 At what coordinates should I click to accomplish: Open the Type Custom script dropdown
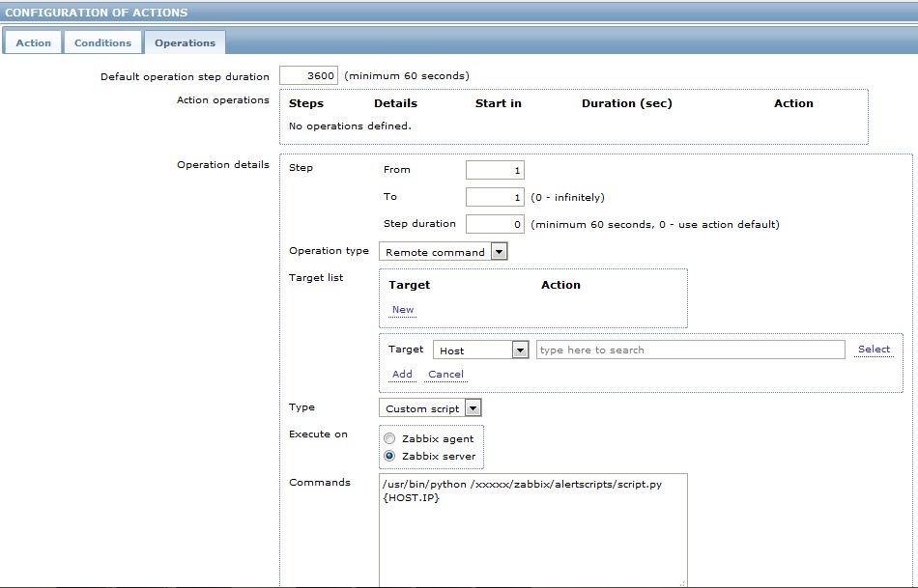[429, 408]
